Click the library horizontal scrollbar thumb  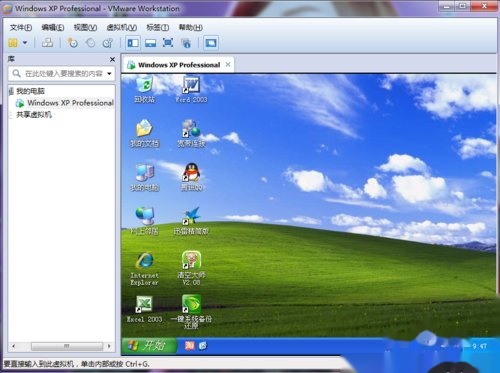pos(67,346)
